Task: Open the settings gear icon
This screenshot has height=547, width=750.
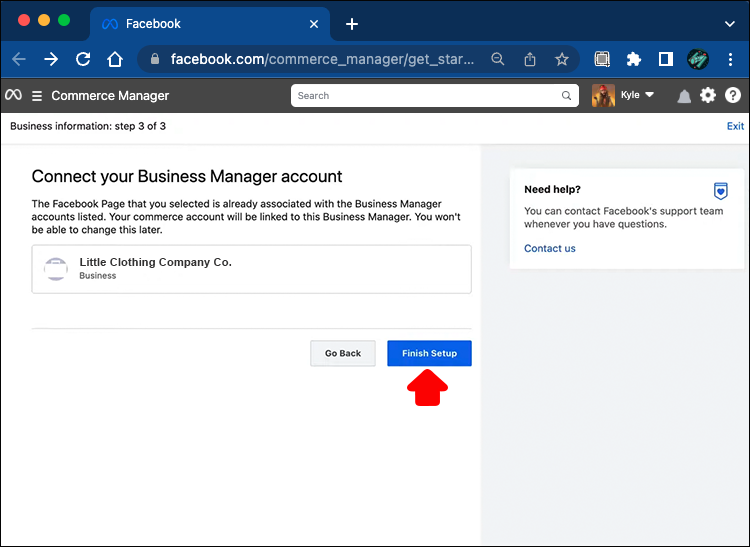Action: pyautogui.click(x=708, y=96)
